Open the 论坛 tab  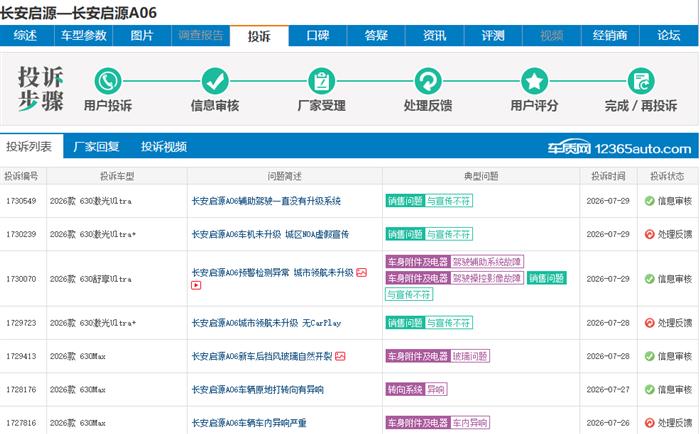coord(669,35)
